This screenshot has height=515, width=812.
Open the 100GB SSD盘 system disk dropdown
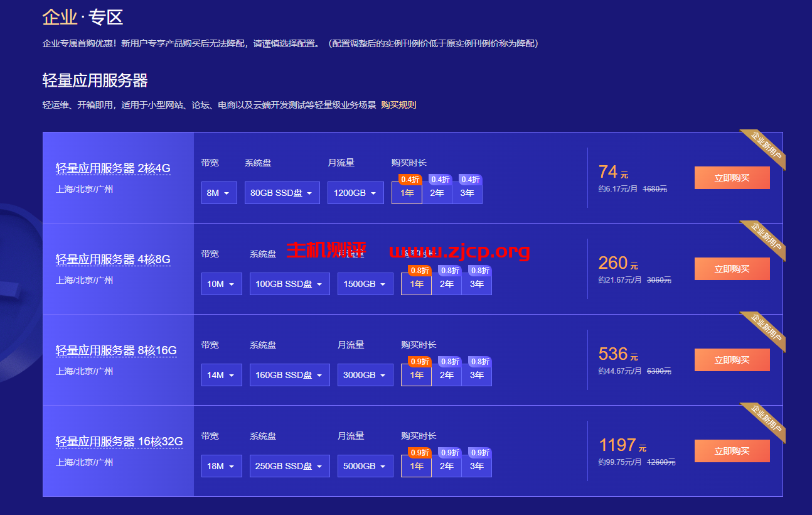tap(290, 284)
